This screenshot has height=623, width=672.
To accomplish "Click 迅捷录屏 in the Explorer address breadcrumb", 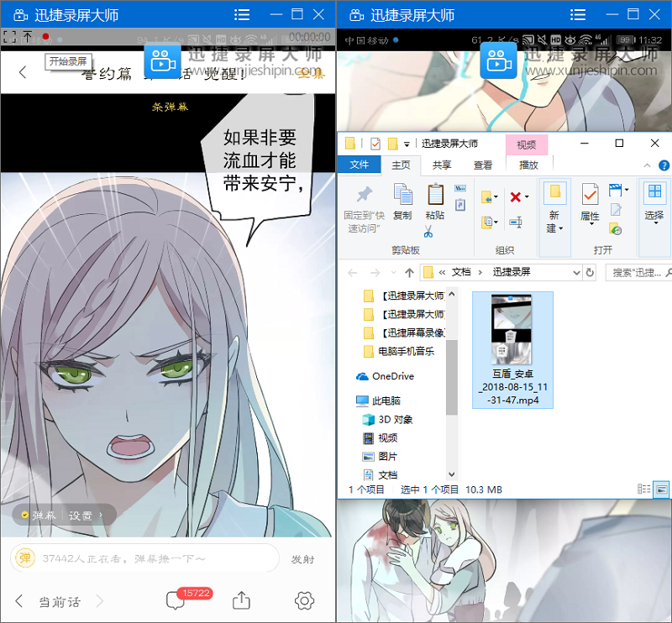I will [512, 272].
